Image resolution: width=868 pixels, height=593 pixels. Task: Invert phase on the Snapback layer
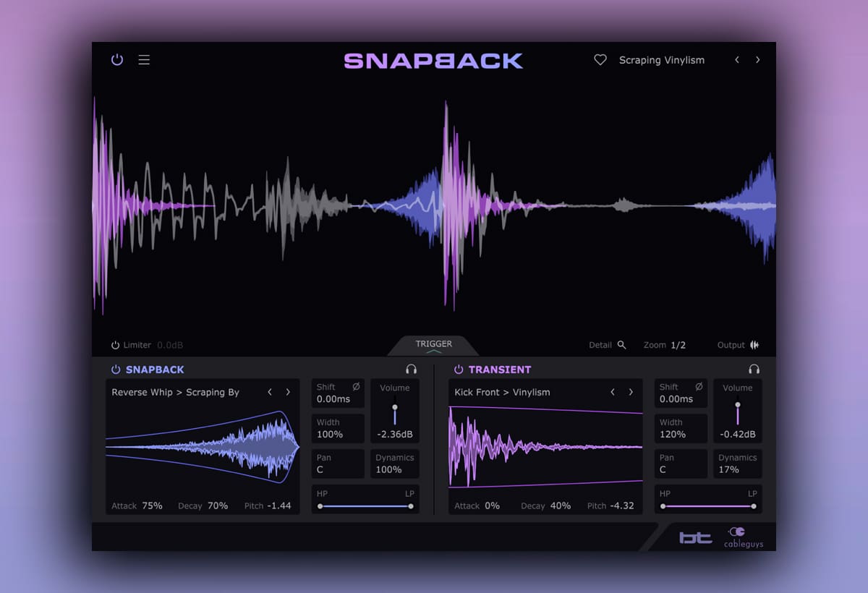pyautogui.click(x=356, y=387)
